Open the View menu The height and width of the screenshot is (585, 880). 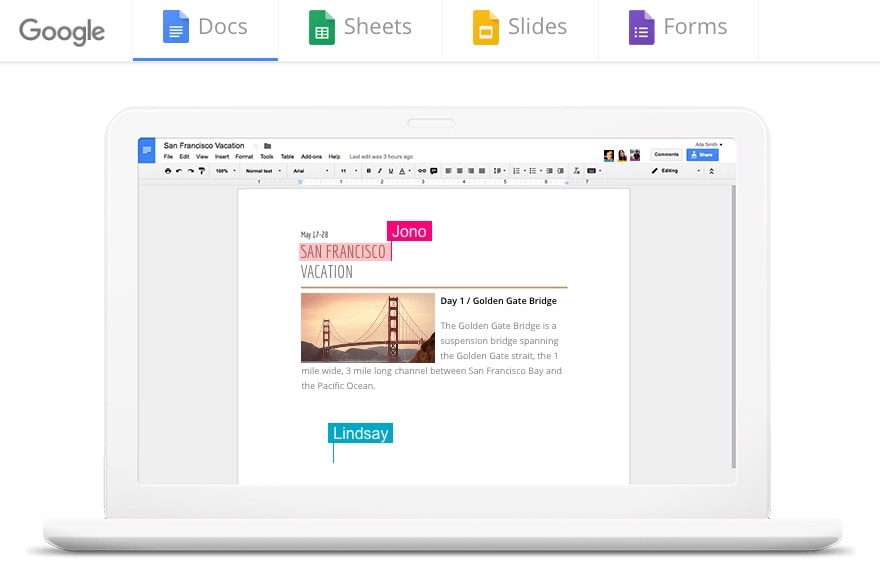(202, 157)
